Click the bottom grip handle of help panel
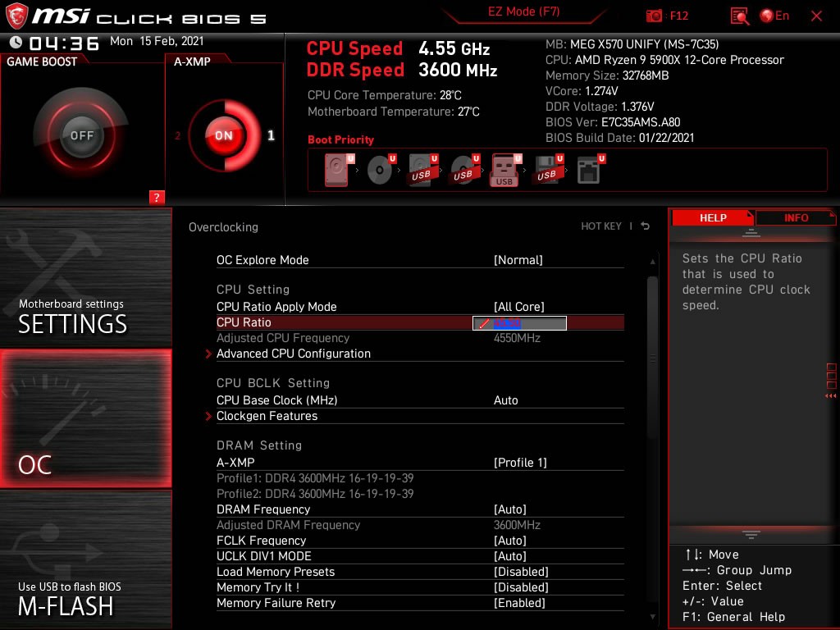This screenshot has height=630, width=840. 751,535
